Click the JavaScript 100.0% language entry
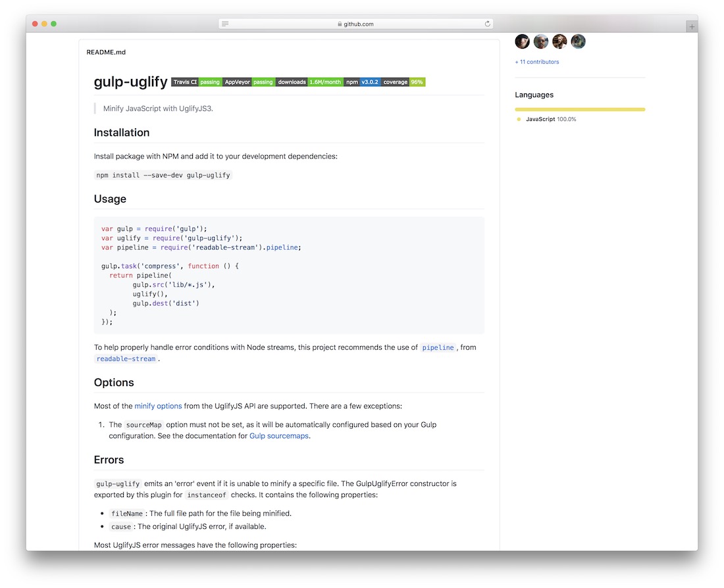 pos(550,119)
